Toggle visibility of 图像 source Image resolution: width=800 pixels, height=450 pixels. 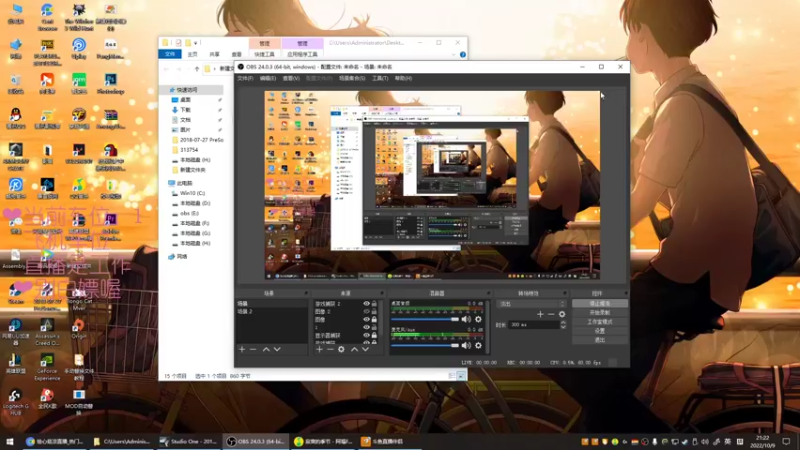tap(366, 319)
